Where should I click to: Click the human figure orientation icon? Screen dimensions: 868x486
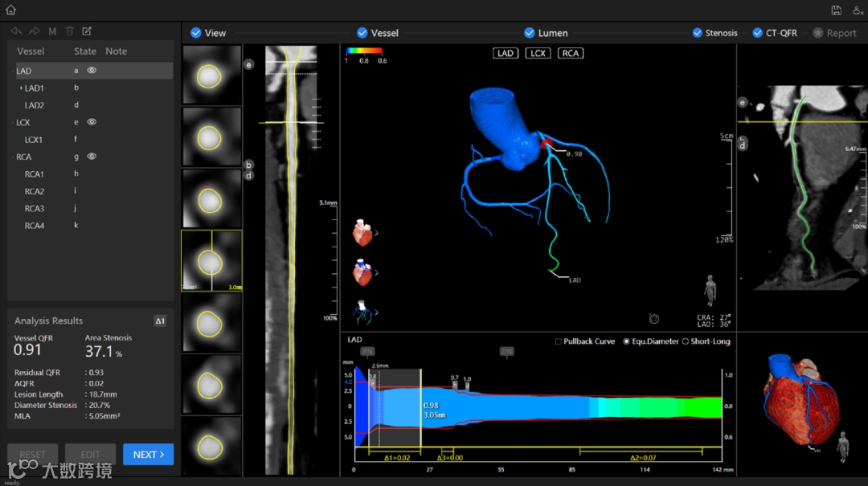(x=710, y=290)
